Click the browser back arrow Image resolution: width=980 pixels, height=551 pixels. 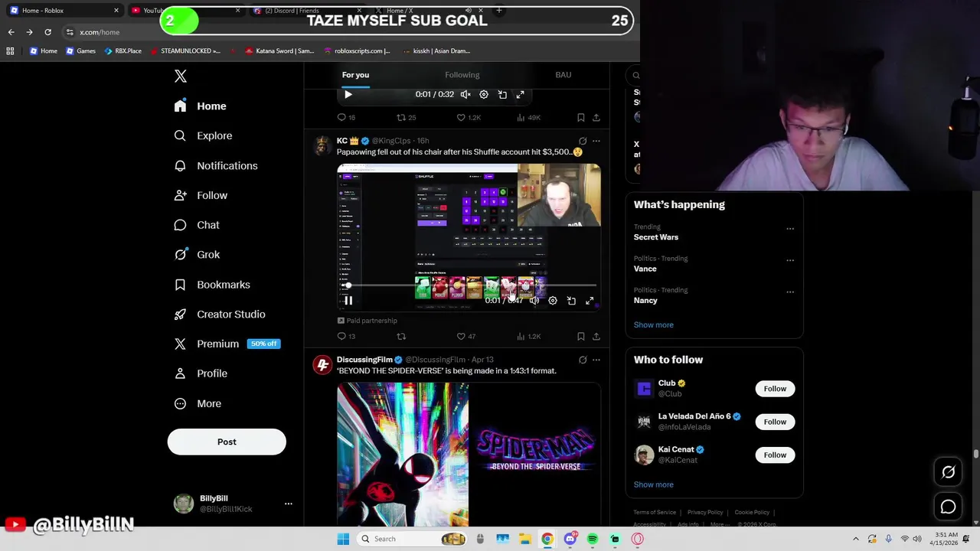[11, 32]
